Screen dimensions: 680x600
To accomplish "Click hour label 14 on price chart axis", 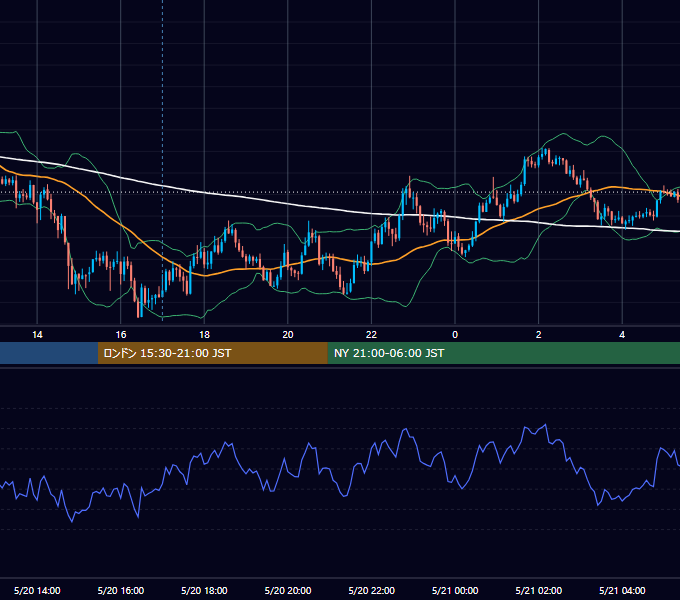I will [x=37, y=335].
